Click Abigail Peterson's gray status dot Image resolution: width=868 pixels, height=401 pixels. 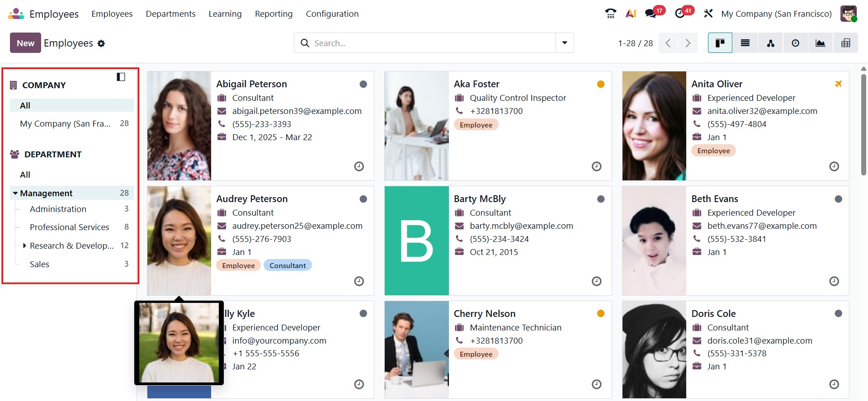(363, 84)
